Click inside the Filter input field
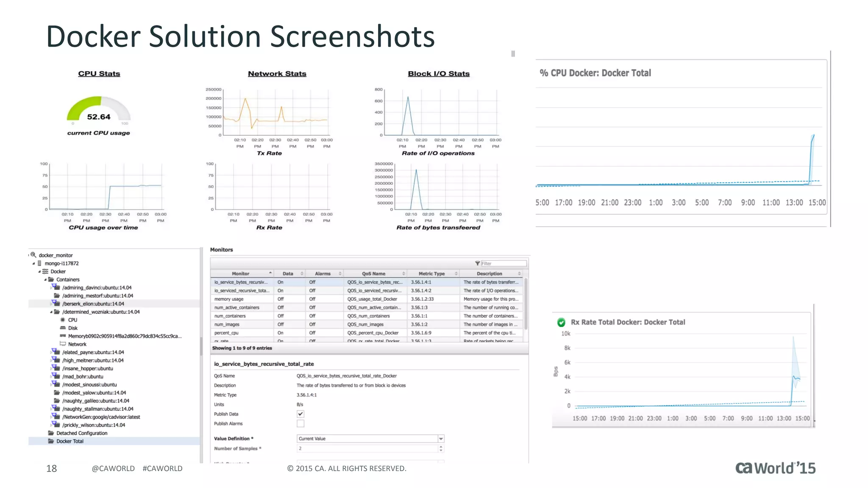The width and height of the screenshot is (868, 488). click(x=504, y=263)
